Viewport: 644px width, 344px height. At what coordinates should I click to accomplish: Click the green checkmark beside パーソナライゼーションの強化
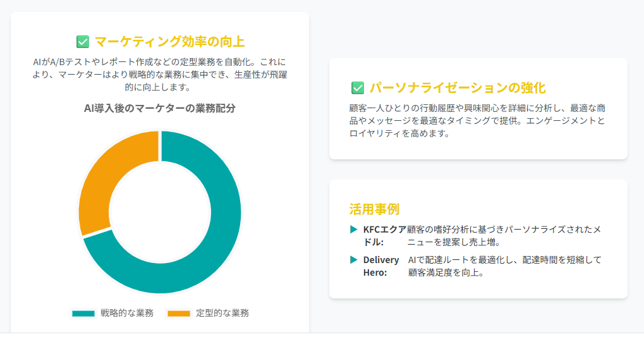coord(358,88)
